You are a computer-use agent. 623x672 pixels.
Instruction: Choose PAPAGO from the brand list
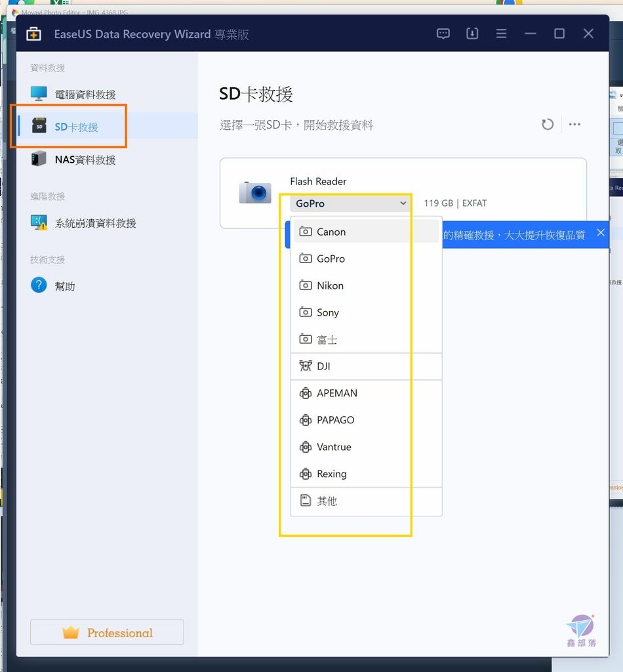coord(366,420)
